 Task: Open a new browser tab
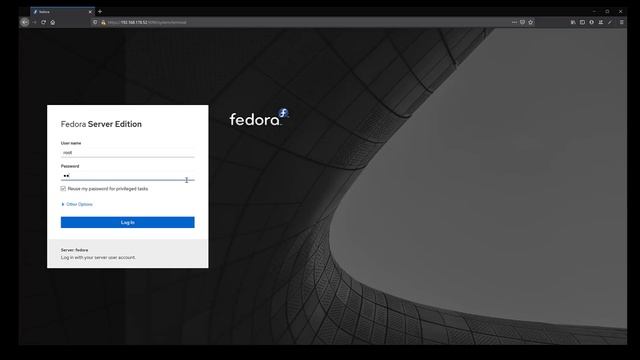(100, 12)
